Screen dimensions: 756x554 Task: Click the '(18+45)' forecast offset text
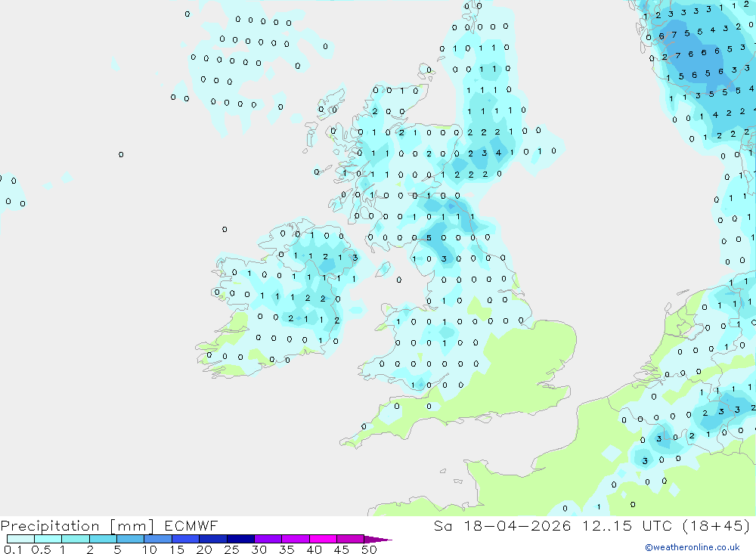(717, 525)
